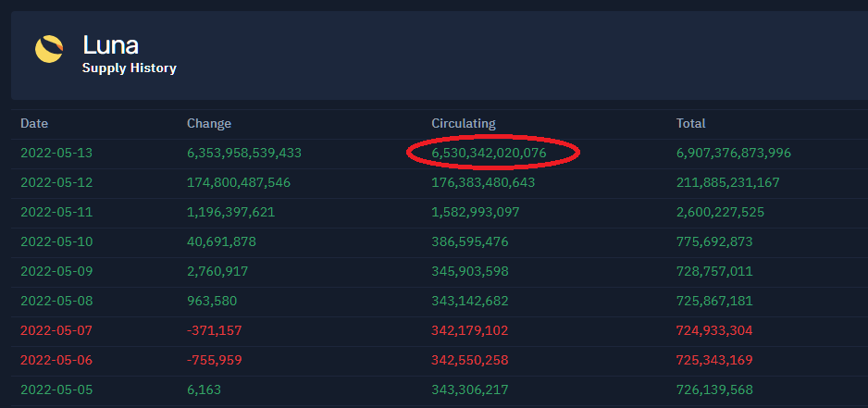Select date cell 2022-05-10

56,241
